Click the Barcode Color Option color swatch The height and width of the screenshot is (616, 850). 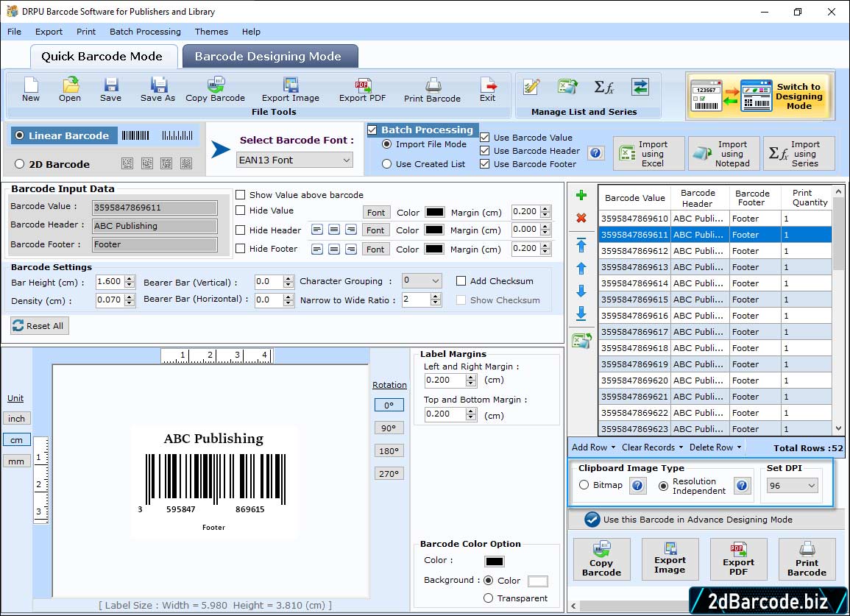[495, 562]
